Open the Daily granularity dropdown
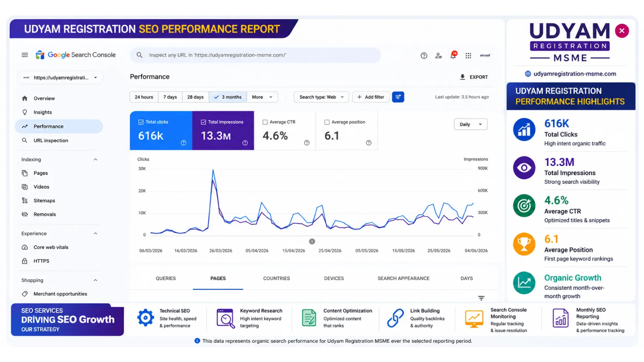 pos(471,124)
